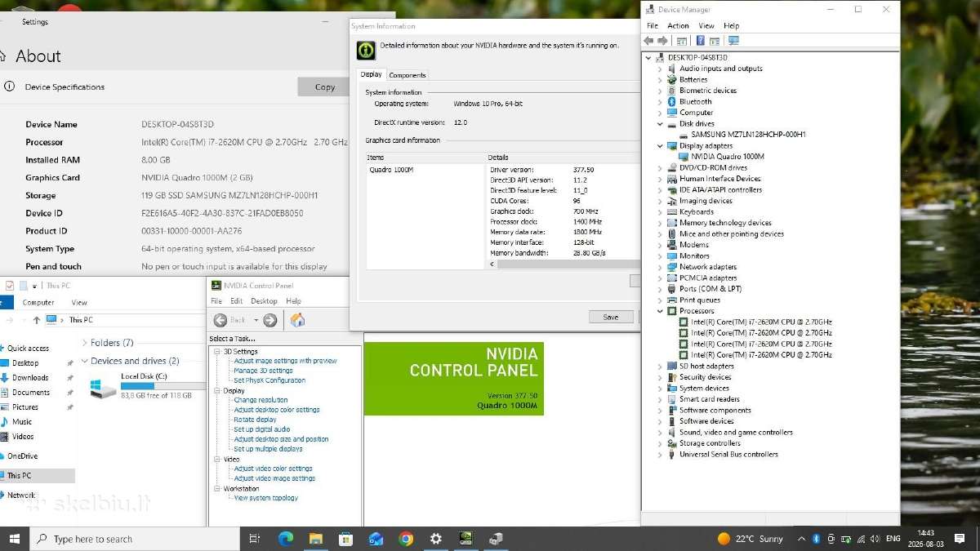Click 22°C Sunny weather widget
Image resolution: width=980 pixels, height=551 pixels.
[x=751, y=539]
